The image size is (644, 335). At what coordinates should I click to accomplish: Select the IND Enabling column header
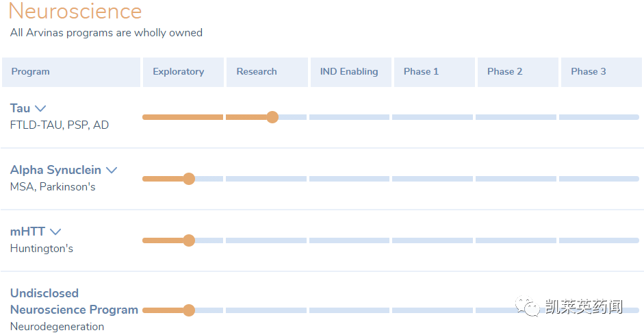(x=351, y=72)
